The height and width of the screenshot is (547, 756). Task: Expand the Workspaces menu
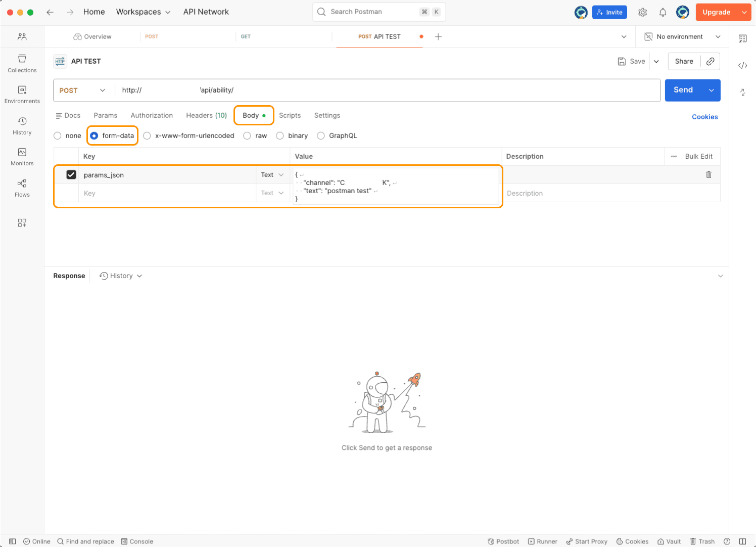coord(143,12)
